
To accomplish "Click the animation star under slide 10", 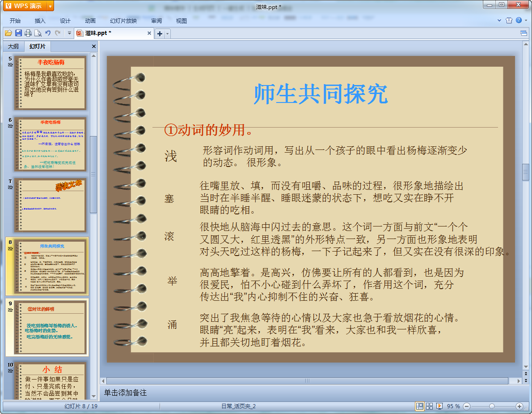I will coord(10,371).
